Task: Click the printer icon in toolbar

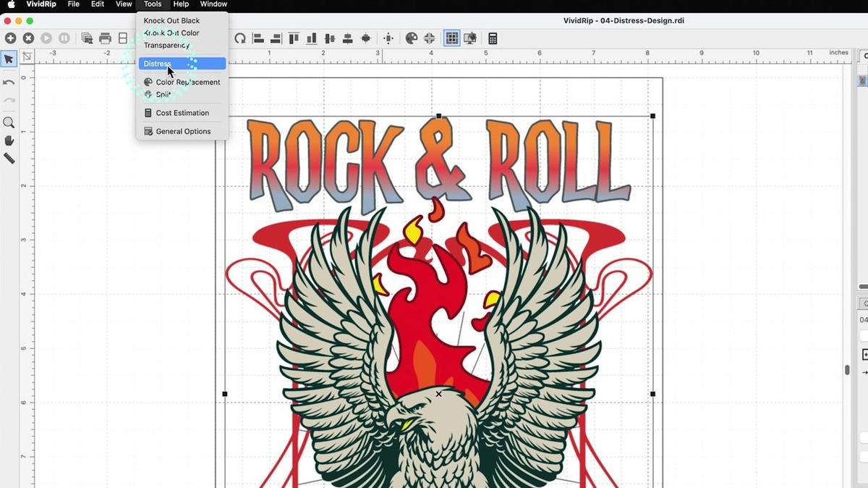Action: point(105,38)
